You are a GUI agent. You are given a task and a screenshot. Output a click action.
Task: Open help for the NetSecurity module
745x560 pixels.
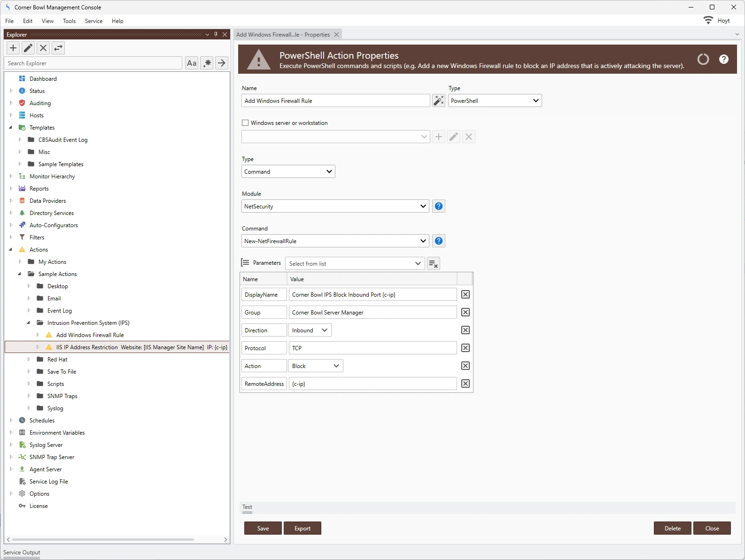pos(439,206)
